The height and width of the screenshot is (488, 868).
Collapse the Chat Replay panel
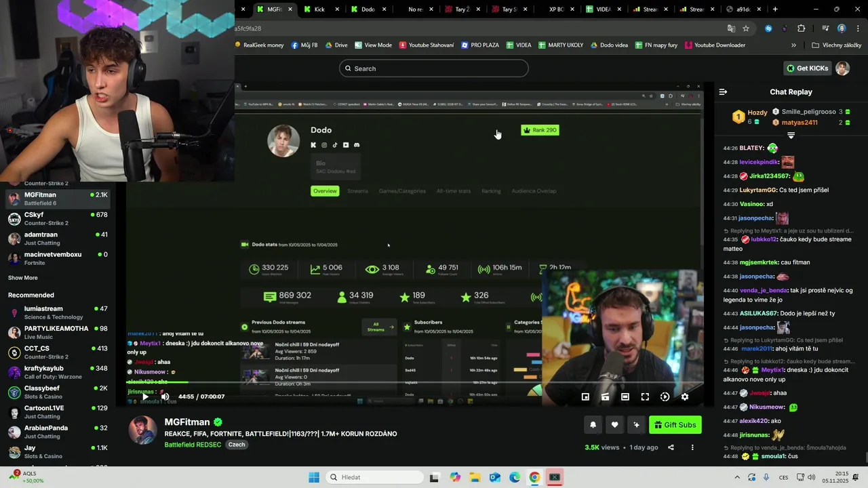tap(723, 91)
